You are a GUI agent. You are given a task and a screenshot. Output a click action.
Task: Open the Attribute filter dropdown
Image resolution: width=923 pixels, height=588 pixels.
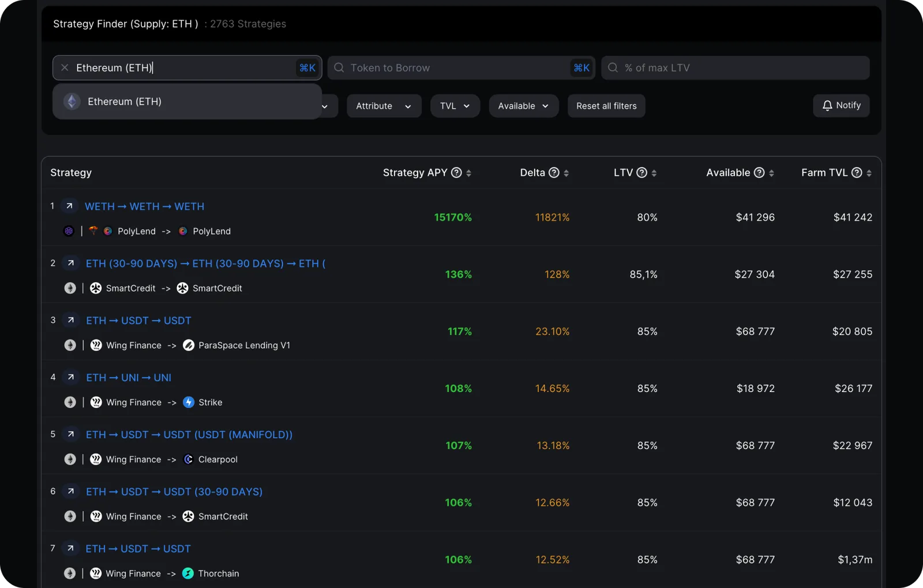coord(384,106)
